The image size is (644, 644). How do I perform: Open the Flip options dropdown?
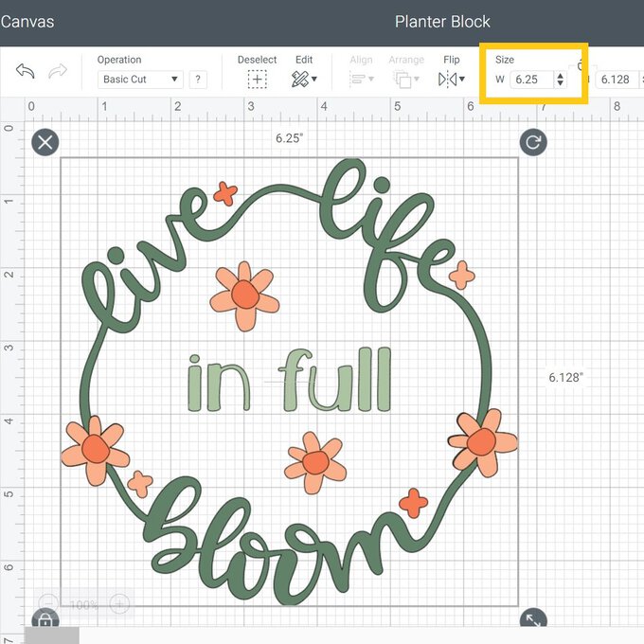point(452,80)
